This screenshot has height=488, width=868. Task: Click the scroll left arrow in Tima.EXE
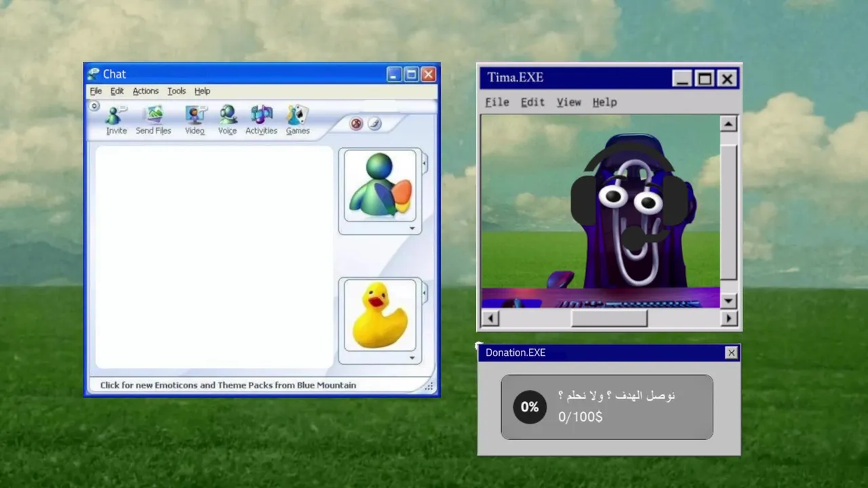(x=490, y=317)
